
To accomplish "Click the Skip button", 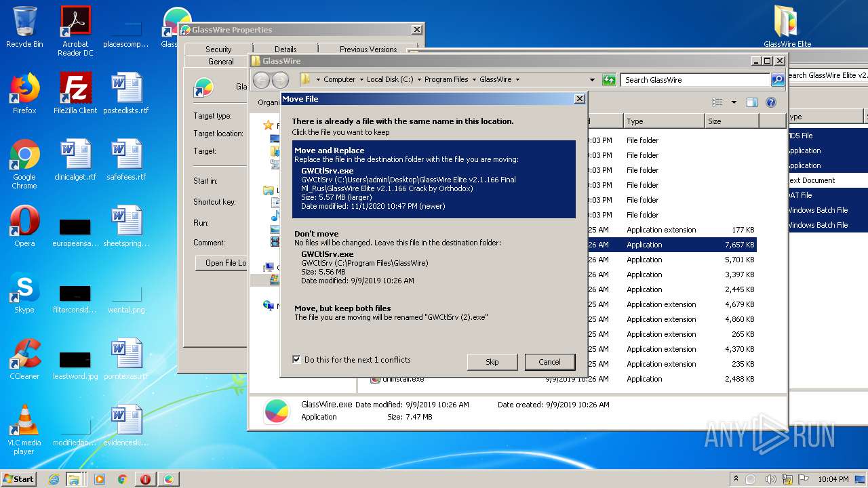I will click(492, 362).
